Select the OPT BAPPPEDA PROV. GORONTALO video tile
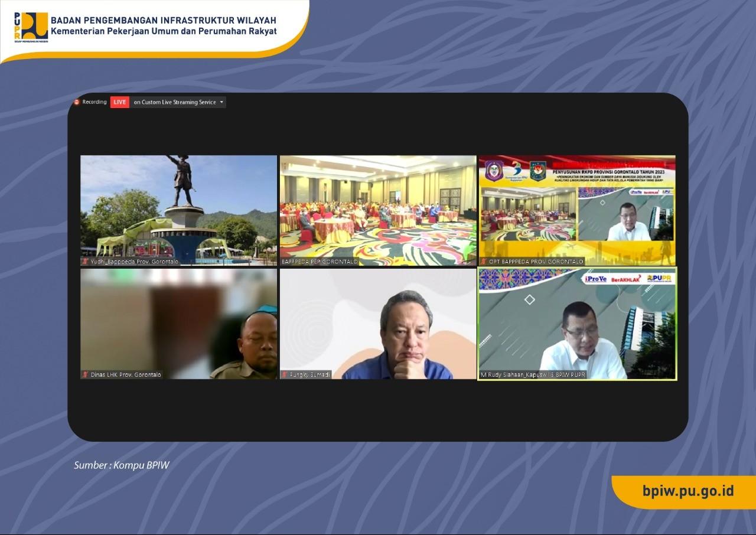This screenshot has width=756, height=535. pos(577,210)
